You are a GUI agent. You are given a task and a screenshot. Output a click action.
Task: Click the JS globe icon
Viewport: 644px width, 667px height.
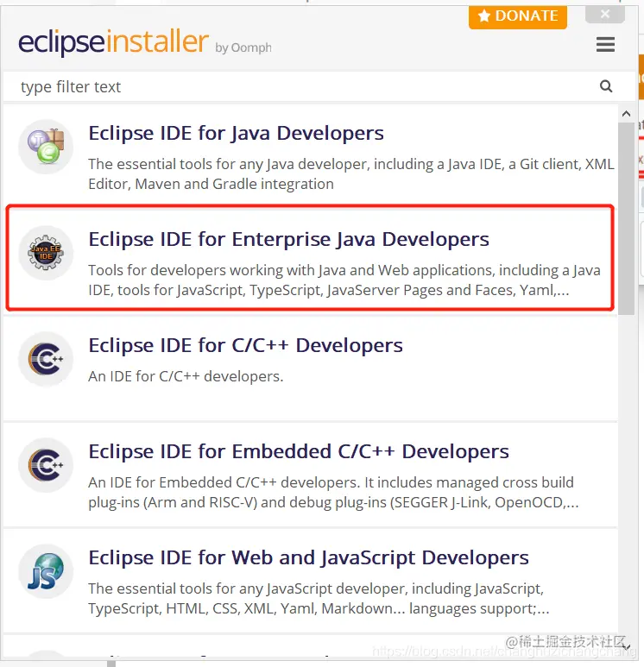46,571
